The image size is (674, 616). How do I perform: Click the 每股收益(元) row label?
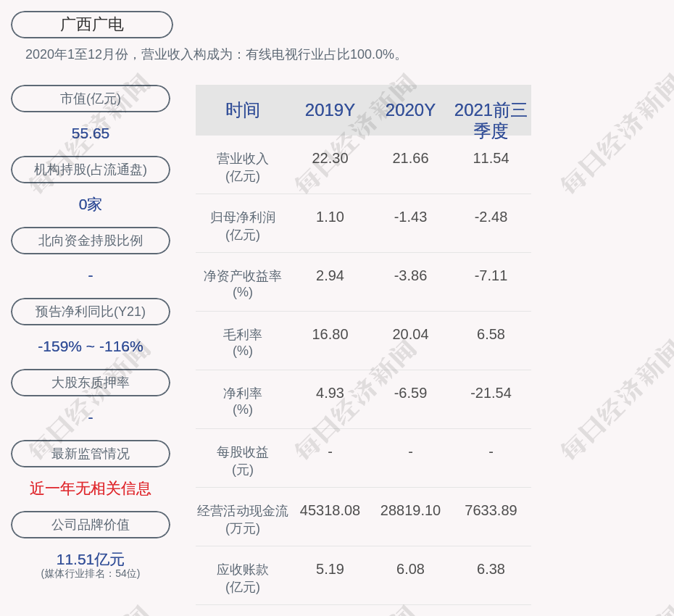[x=243, y=461]
